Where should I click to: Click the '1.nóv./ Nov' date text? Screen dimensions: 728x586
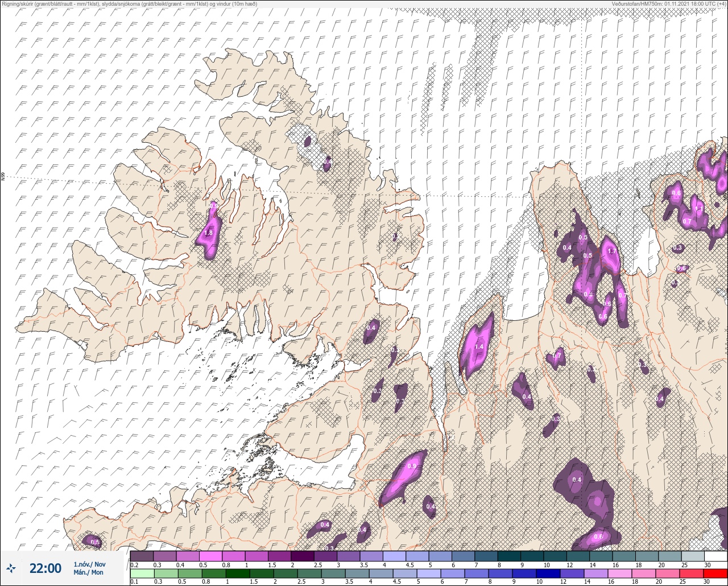click(89, 564)
